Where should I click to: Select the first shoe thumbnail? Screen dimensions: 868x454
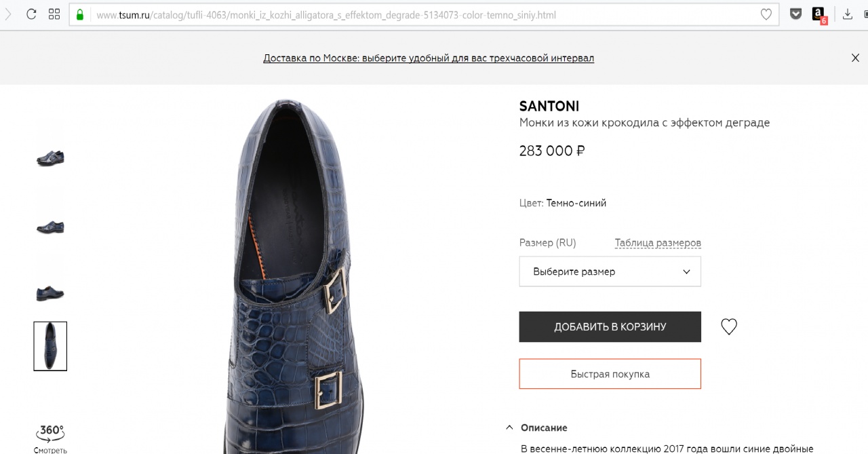point(50,158)
